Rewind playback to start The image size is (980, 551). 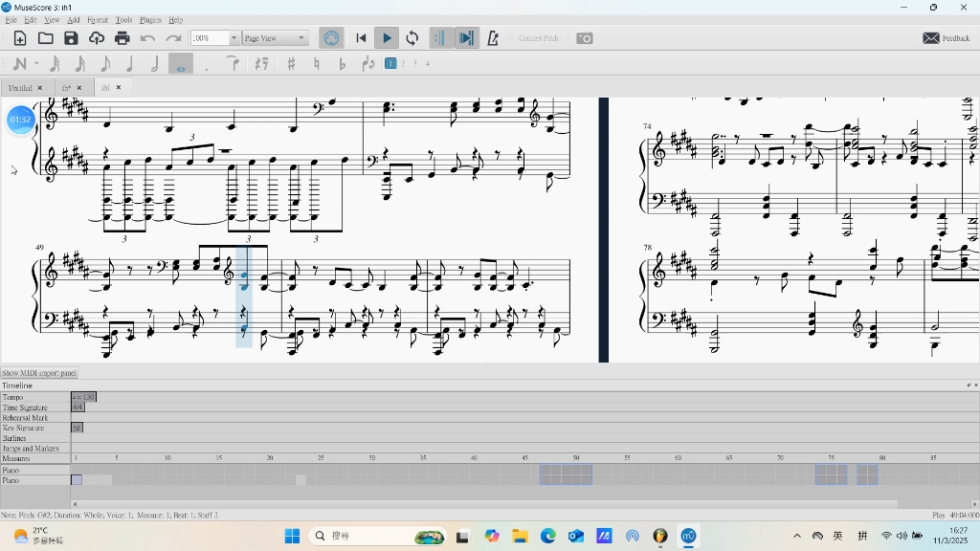tap(361, 38)
